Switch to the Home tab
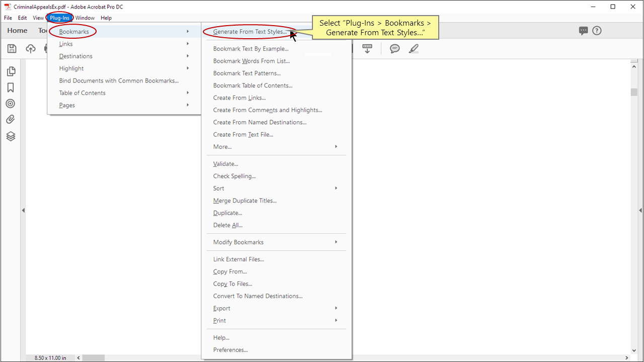 point(17,31)
